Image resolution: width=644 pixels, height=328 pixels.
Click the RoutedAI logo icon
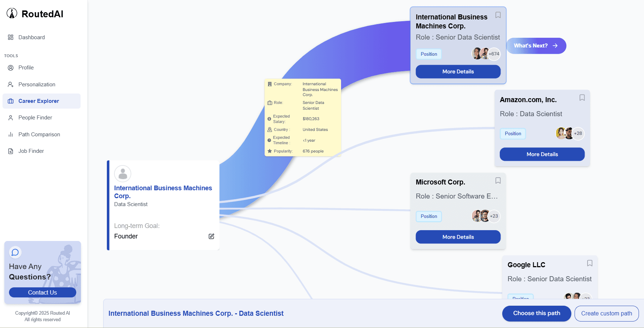point(11,13)
